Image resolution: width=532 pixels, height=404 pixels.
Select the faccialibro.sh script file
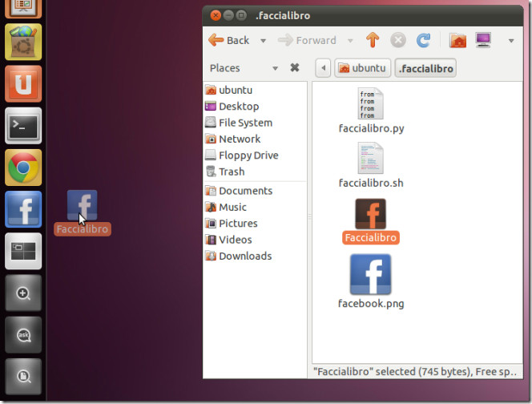(371, 165)
